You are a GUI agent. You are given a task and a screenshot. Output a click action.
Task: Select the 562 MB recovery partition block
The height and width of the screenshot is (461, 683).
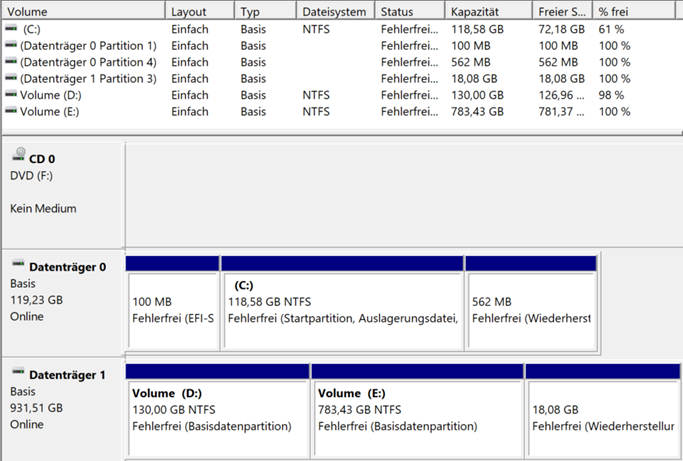tap(531, 303)
